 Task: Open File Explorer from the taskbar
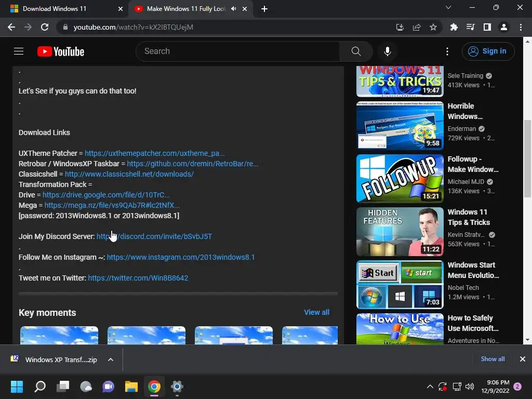tap(131, 387)
